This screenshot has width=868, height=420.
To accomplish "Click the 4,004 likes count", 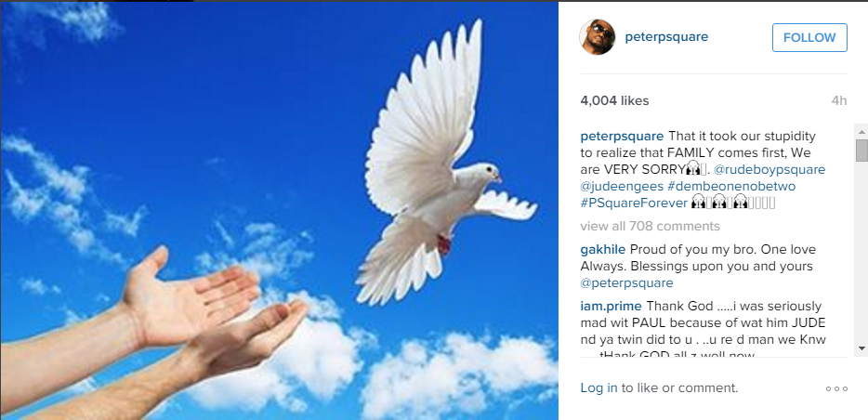I will tap(614, 100).
